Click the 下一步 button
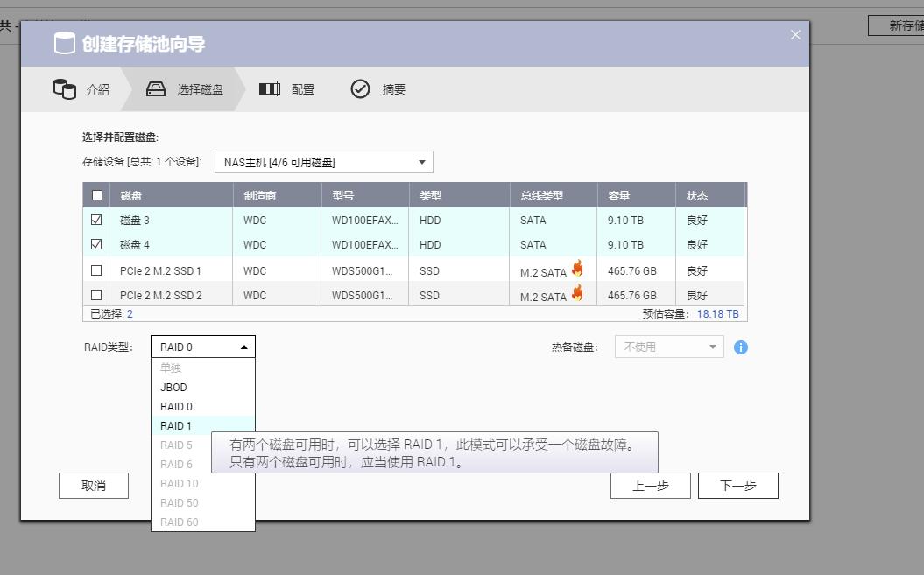The height and width of the screenshot is (575, 924). [737, 485]
